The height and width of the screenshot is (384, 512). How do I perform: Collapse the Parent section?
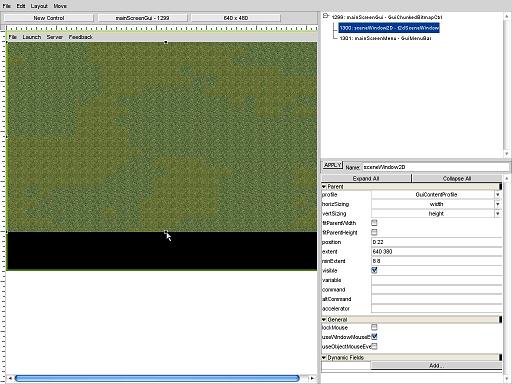tap(324, 187)
